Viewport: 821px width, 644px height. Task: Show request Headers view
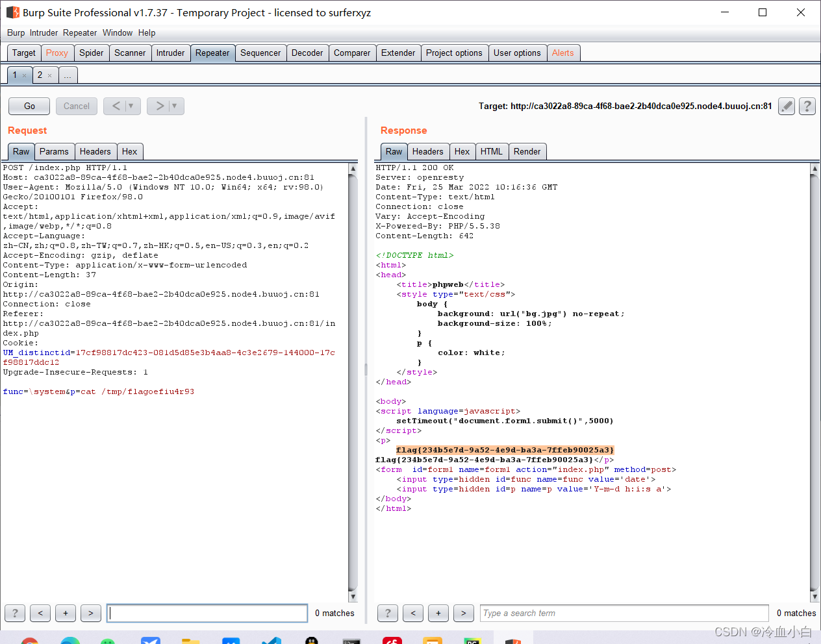coord(95,151)
